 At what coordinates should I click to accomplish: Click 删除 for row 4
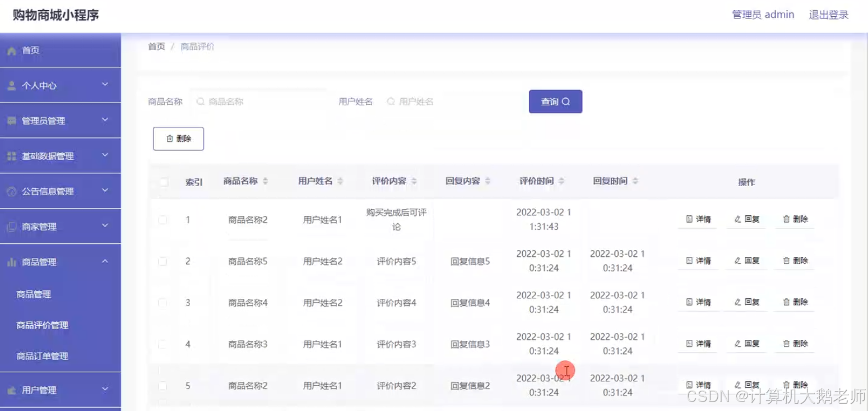pyautogui.click(x=795, y=344)
